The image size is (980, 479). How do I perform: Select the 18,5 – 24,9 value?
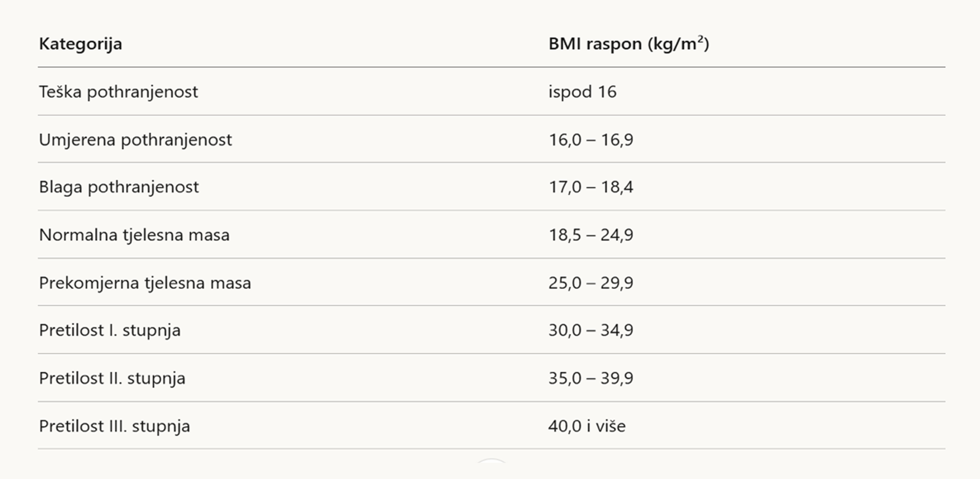(x=591, y=235)
